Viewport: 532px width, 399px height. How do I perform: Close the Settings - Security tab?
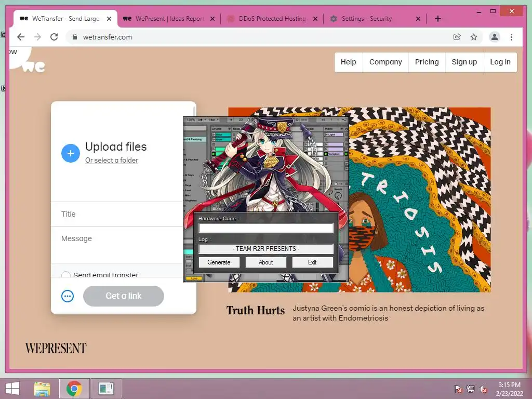[418, 19]
